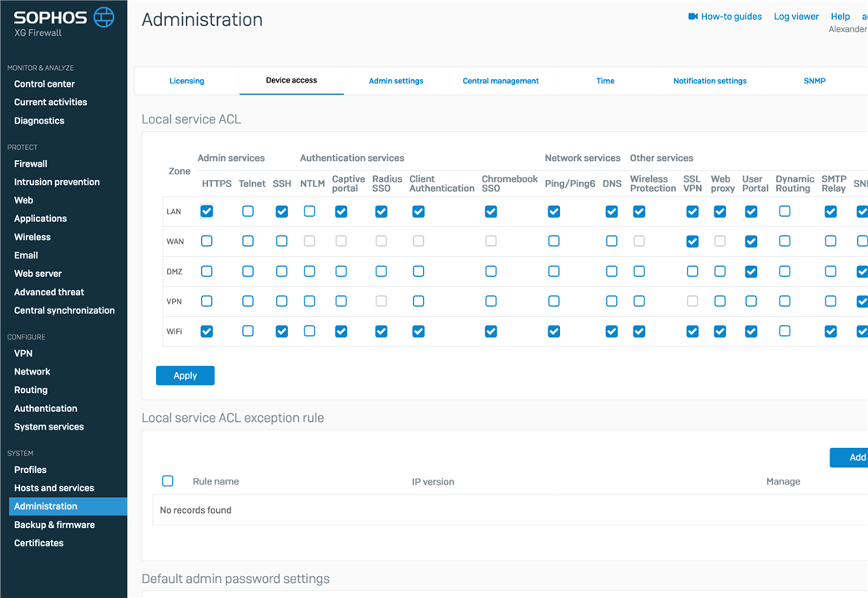Open Backup & firmware in sidebar
Image resolution: width=868 pixels, height=598 pixels.
(54, 525)
